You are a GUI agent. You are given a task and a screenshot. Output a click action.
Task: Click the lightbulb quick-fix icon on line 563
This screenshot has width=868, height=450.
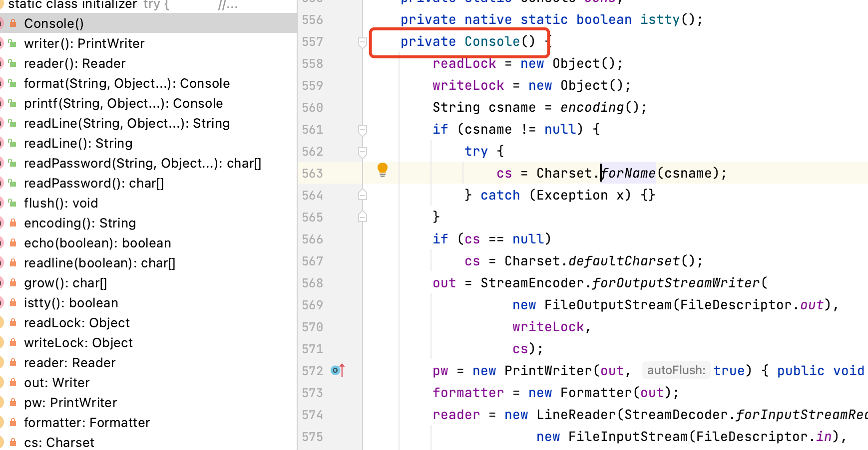tap(382, 170)
